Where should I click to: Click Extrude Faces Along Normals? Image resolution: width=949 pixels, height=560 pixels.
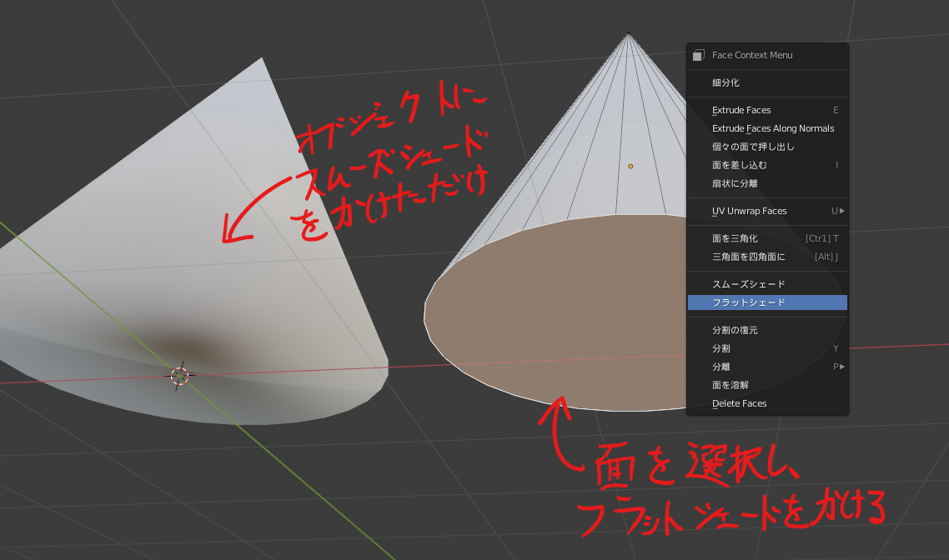767,128
